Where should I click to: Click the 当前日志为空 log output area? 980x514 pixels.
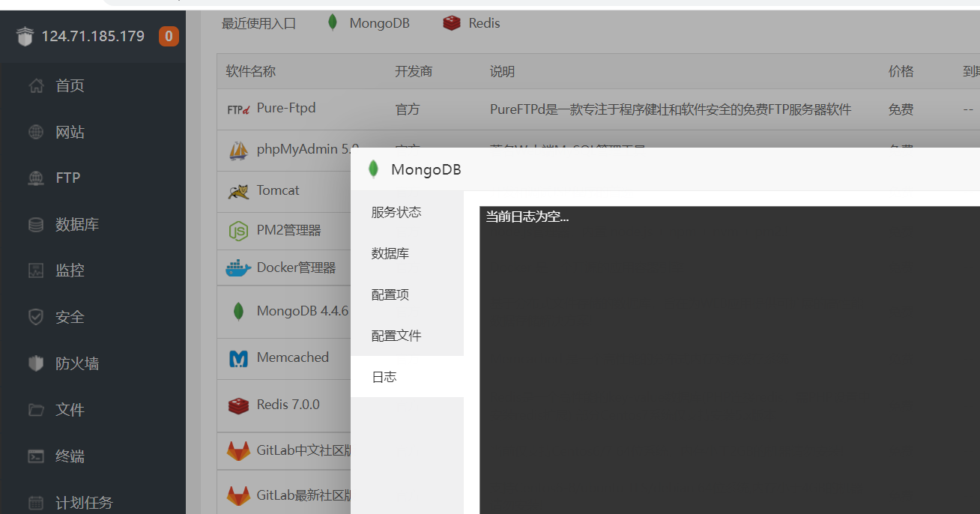click(x=730, y=360)
